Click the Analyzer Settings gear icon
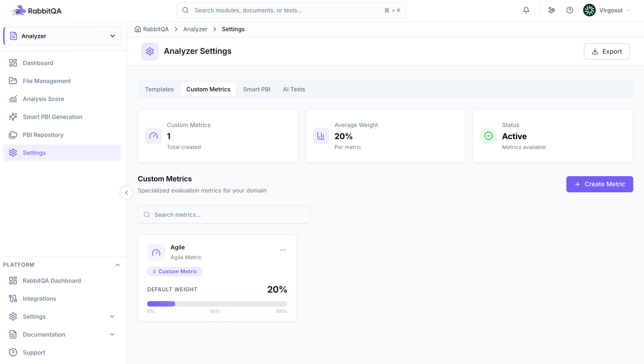The width and height of the screenshot is (644, 364). point(150,51)
